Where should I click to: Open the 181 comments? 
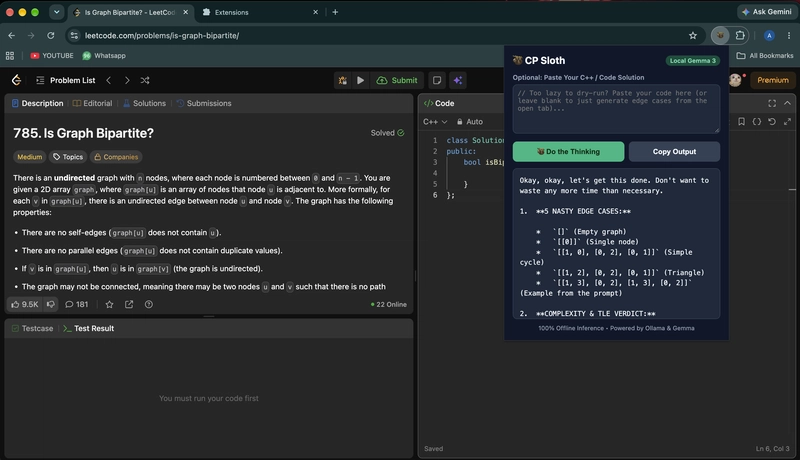[77, 304]
